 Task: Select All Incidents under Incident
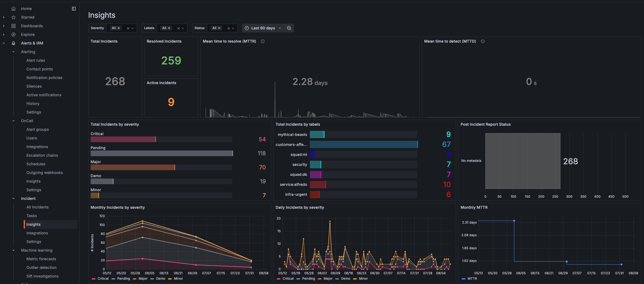(x=37, y=207)
